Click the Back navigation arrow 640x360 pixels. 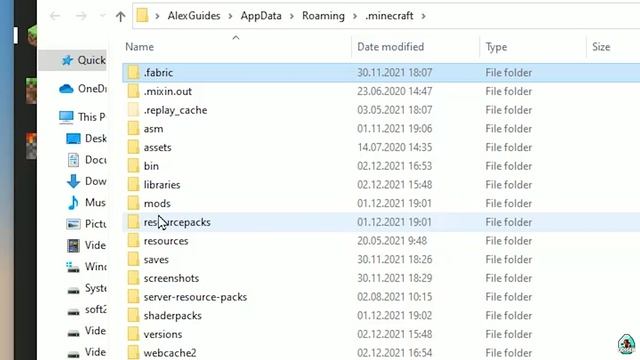click(x=55, y=16)
